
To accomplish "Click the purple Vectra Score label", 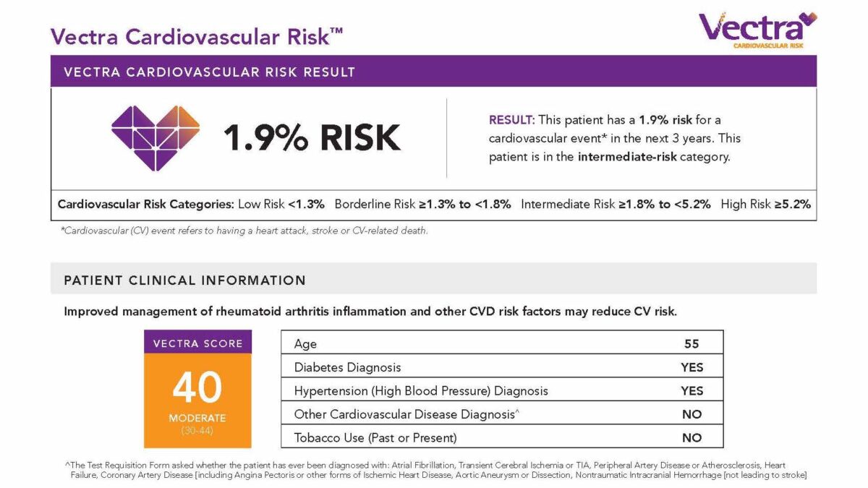I will [x=197, y=343].
